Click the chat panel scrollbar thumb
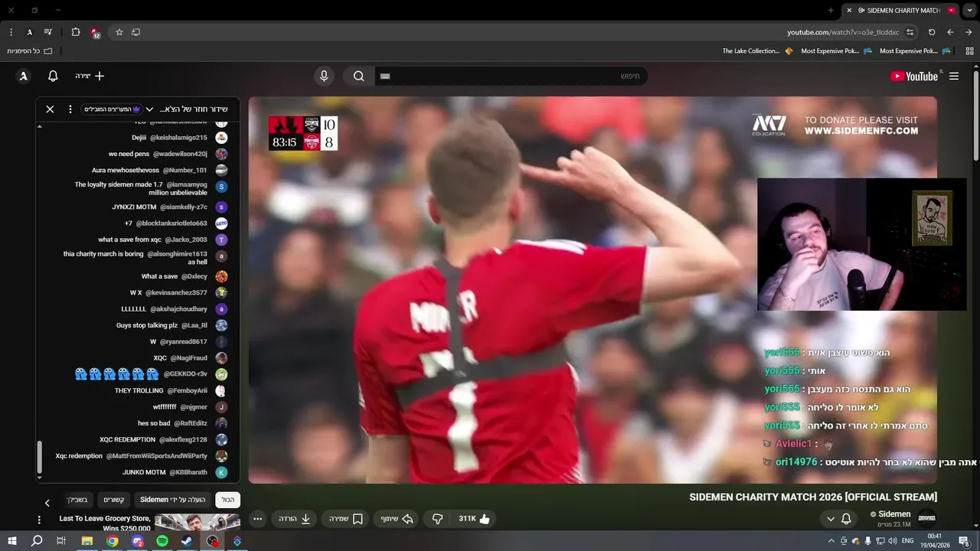 (x=40, y=457)
